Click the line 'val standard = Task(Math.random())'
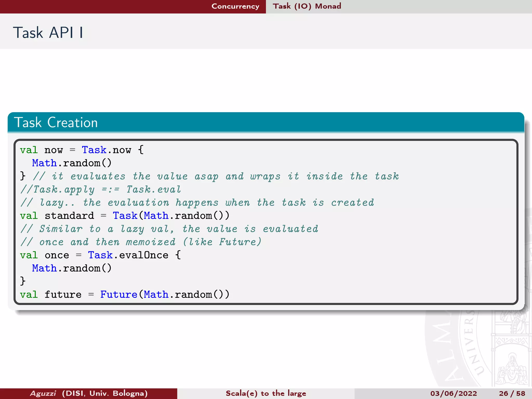The height and width of the screenshot is (399, 532). click(x=125, y=216)
